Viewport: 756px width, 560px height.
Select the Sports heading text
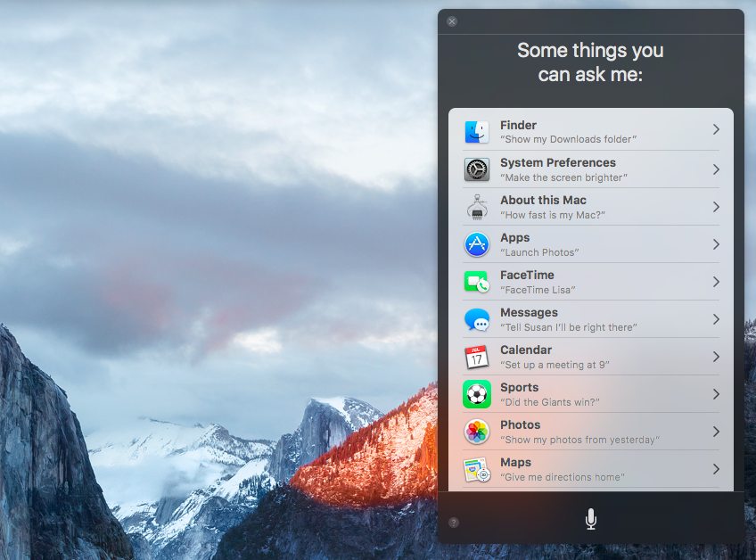point(519,387)
